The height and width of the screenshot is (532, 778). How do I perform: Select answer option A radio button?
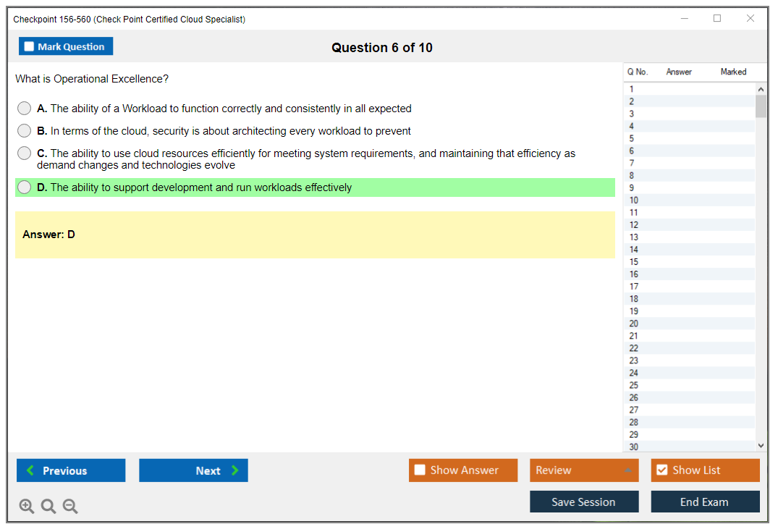25,109
